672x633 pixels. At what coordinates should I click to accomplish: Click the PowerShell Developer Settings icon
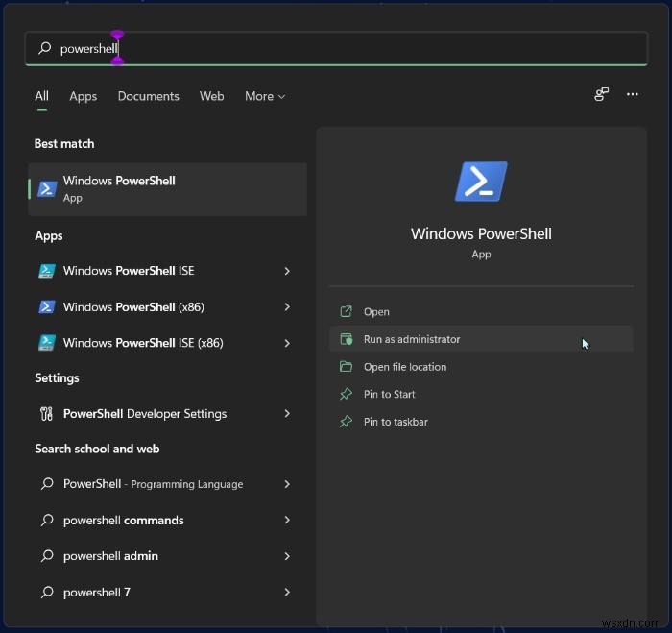click(x=46, y=414)
